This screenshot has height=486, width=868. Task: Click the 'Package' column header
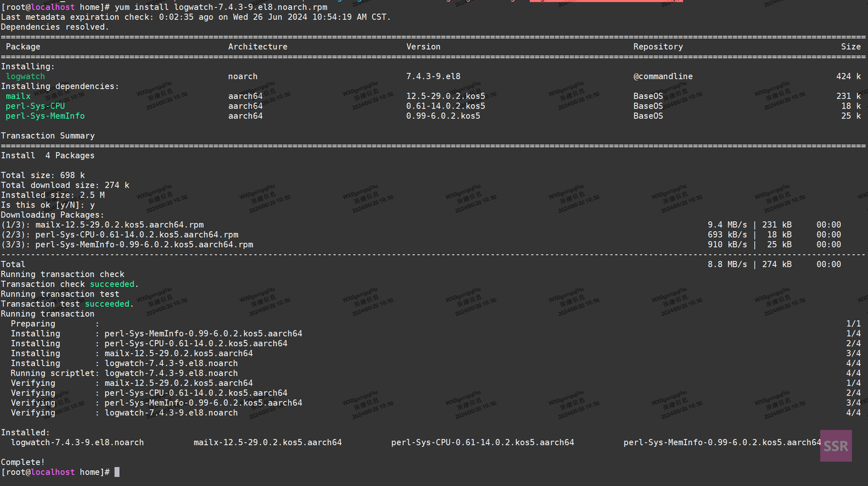[x=23, y=46]
